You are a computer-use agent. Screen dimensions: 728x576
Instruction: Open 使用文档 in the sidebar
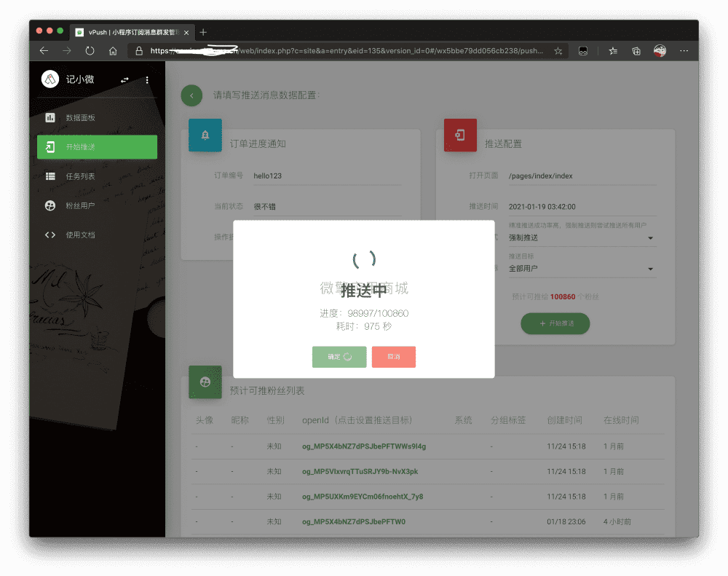[97, 234]
